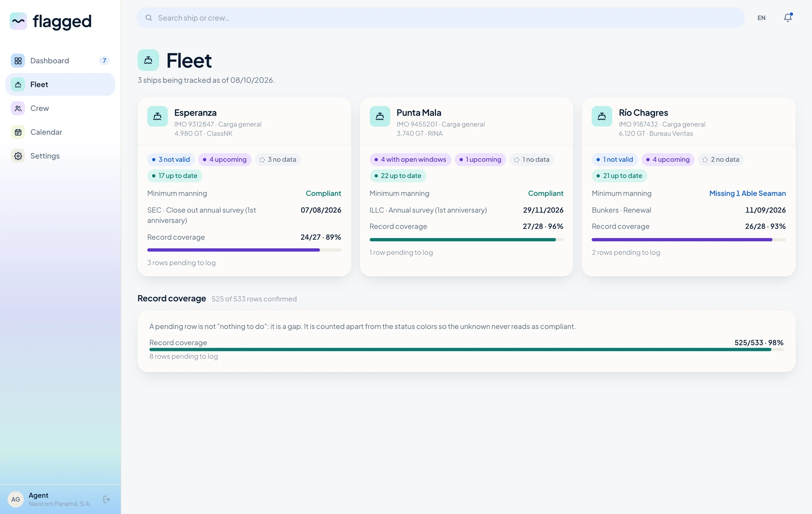Open the Esperanza ship card title
Screen dimensions: 812x514
pos(195,113)
